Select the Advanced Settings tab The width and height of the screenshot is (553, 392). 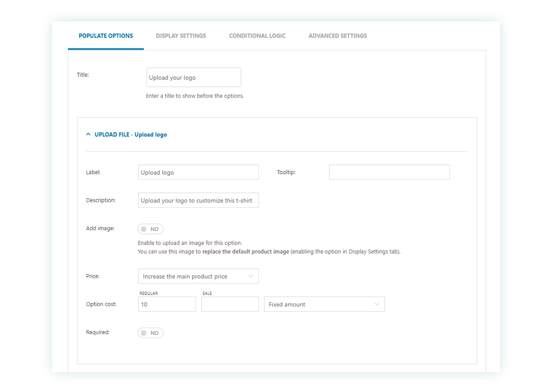tap(337, 35)
